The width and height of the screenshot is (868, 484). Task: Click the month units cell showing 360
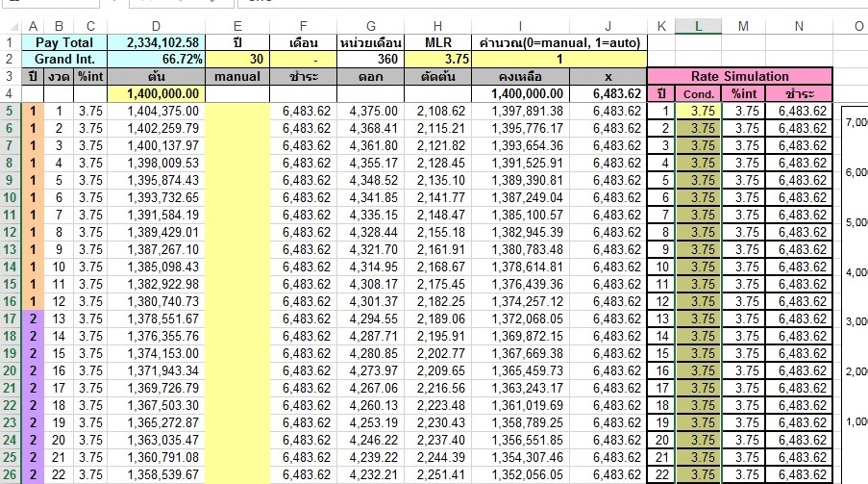370,60
